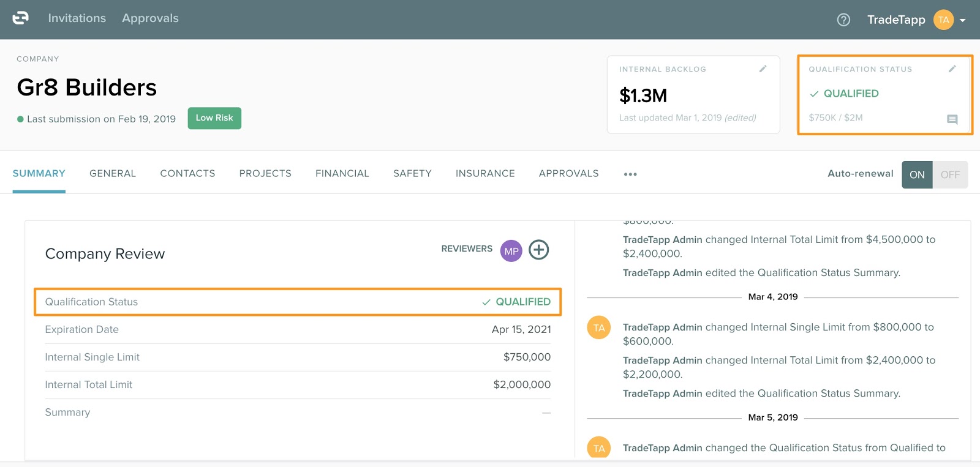Open the qualification status comment icon
This screenshot has width=980, height=467.
pyautogui.click(x=952, y=119)
